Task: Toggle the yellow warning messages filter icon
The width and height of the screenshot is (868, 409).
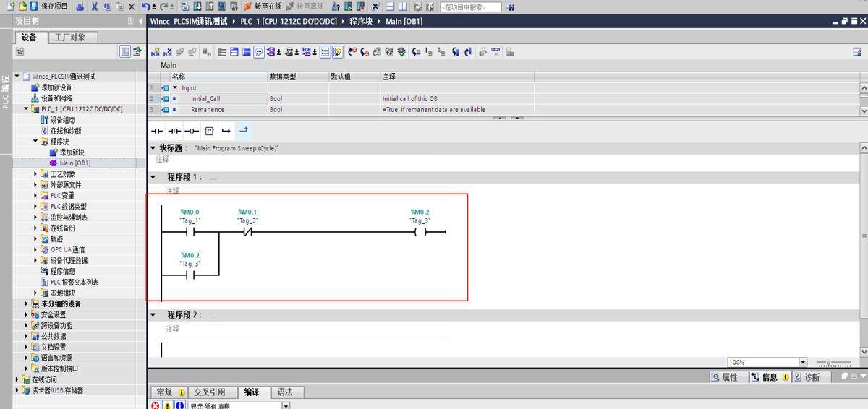Action: pos(168,405)
